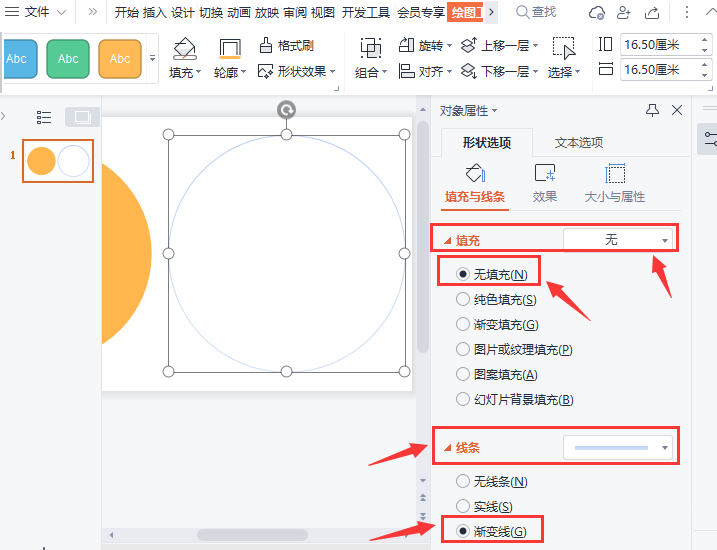Collapse the 线条 section

click(448, 448)
